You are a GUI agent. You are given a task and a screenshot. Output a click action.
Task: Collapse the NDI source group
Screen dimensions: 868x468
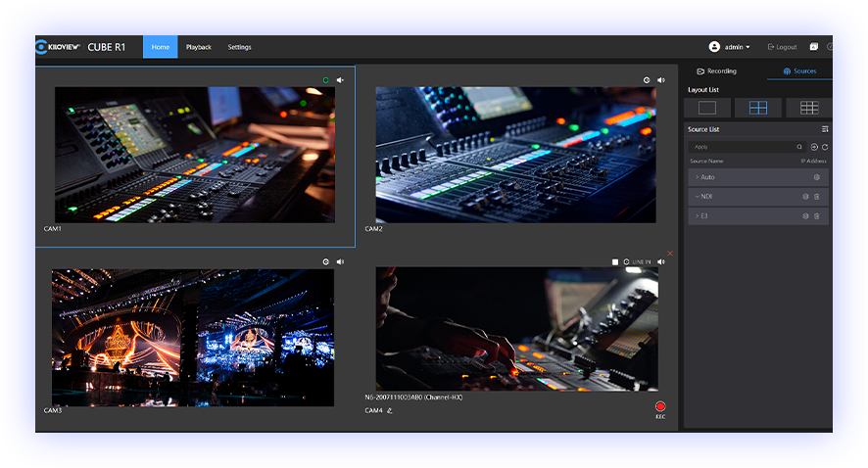[x=697, y=197]
